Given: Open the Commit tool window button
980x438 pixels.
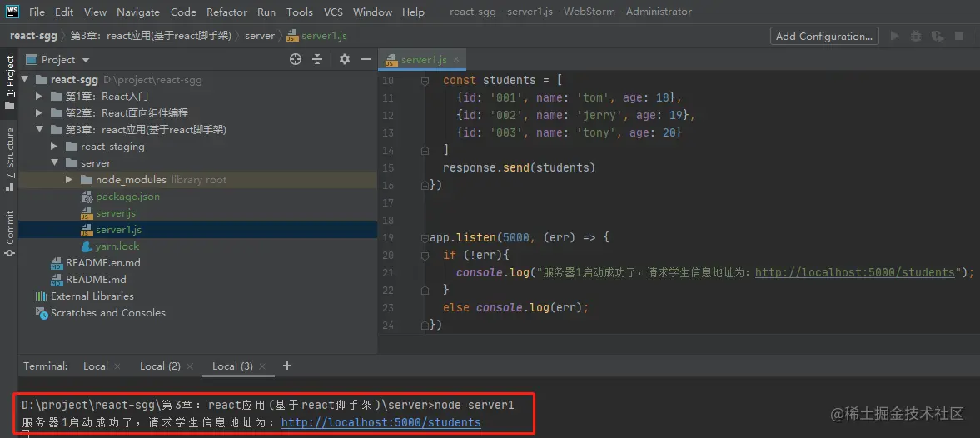Looking at the screenshot, I should click(9, 234).
